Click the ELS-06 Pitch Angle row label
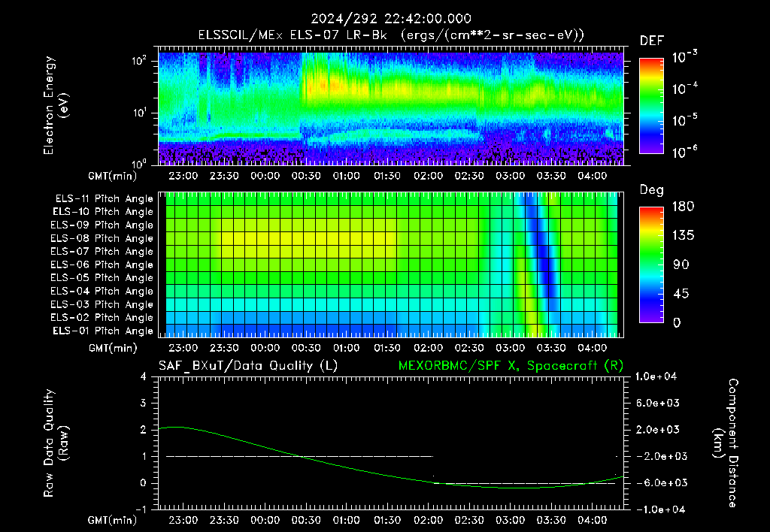 (102, 264)
